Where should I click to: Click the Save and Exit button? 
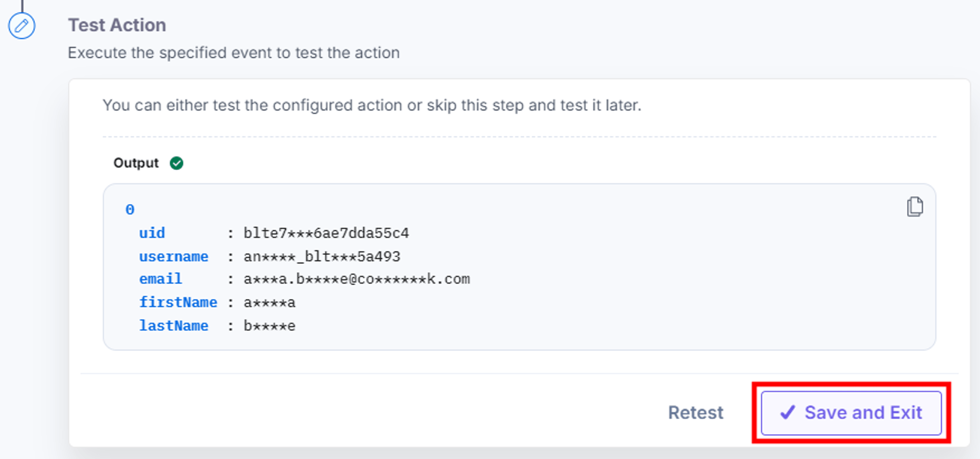pos(851,413)
